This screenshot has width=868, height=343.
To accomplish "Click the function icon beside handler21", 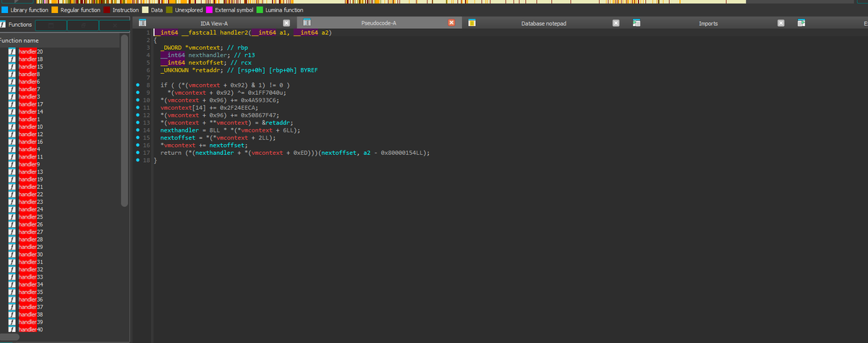I will 12,187.
